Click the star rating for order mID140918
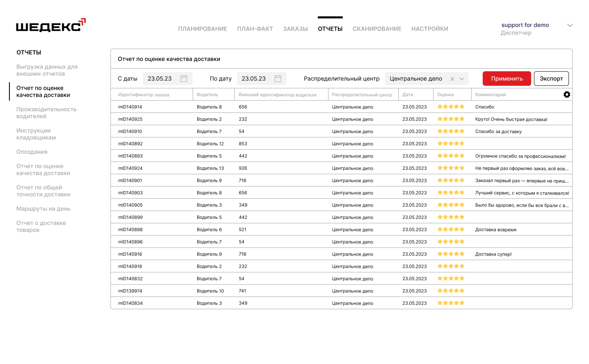589x364 pixels. (451, 266)
